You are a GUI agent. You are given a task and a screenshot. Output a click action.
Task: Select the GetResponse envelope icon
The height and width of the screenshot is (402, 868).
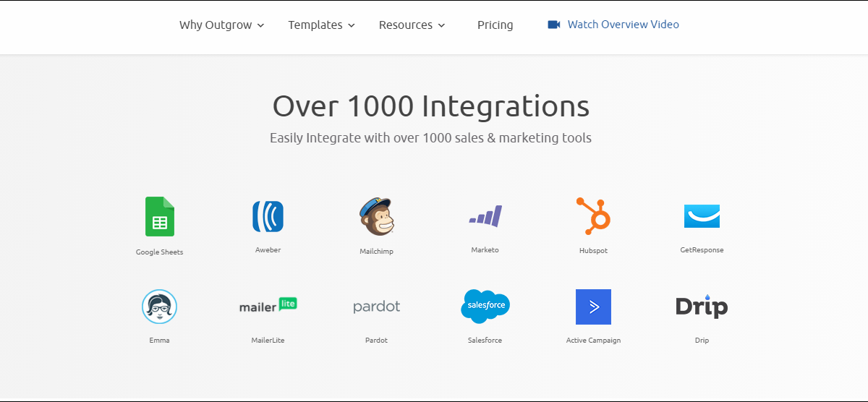(x=702, y=216)
